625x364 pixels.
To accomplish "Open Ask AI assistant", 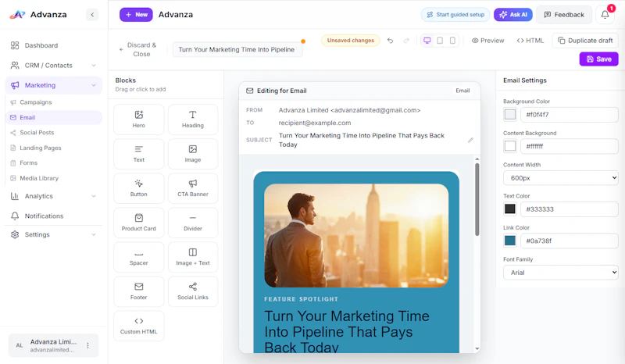I will (x=513, y=15).
